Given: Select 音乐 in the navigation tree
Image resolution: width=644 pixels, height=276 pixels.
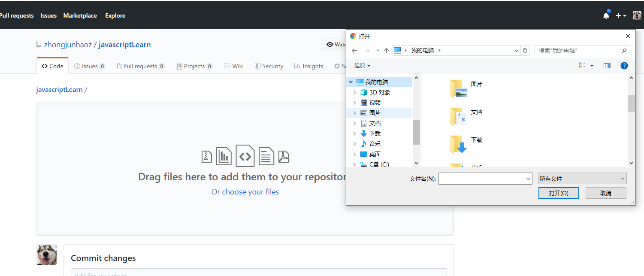Looking at the screenshot, I should click(370, 144).
